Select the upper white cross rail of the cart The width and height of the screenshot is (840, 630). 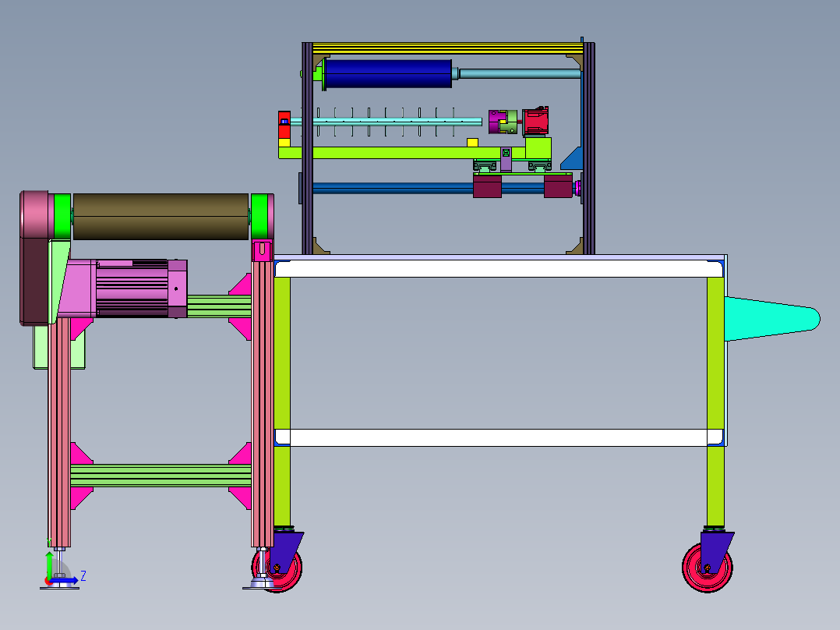(x=499, y=269)
